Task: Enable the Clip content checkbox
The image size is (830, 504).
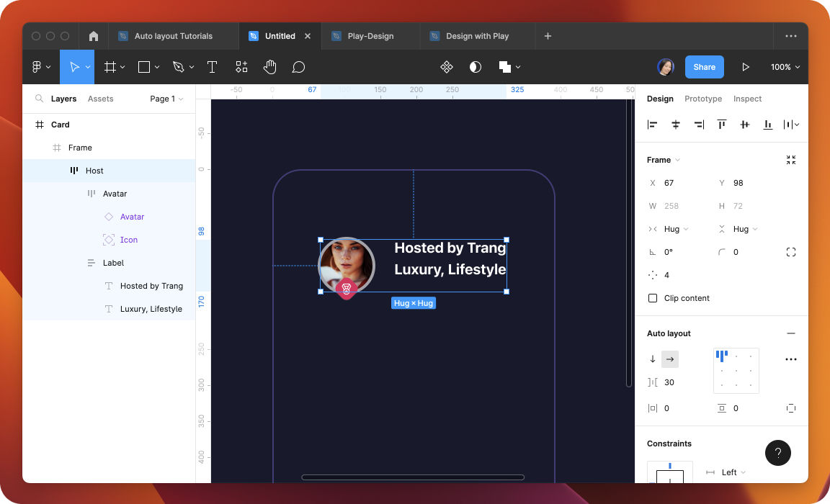Action: [x=653, y=298]
